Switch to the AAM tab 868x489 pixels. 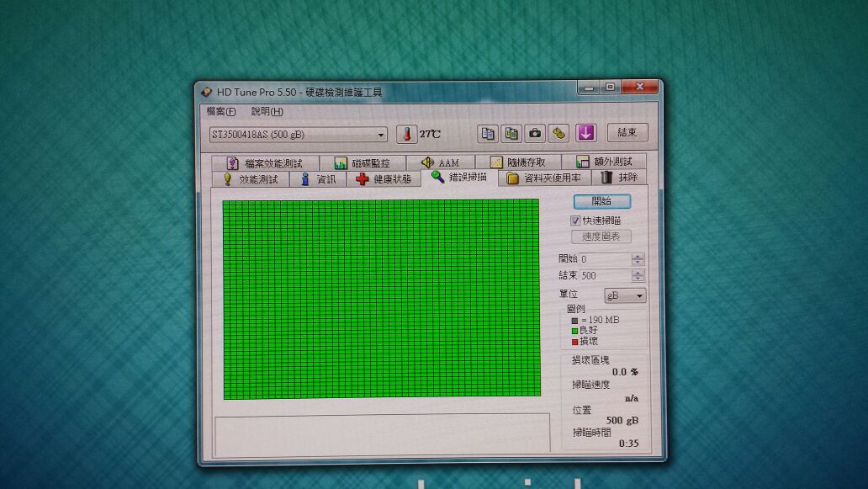point(441,162)
